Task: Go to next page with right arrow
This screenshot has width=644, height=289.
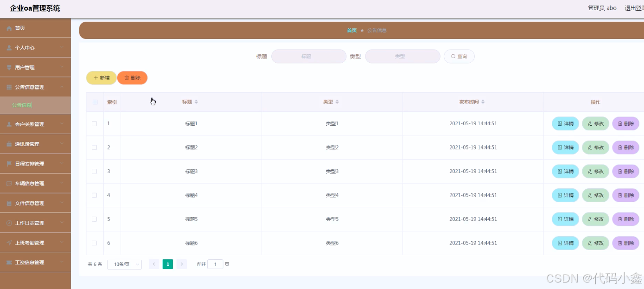Action: pos(182,264)
